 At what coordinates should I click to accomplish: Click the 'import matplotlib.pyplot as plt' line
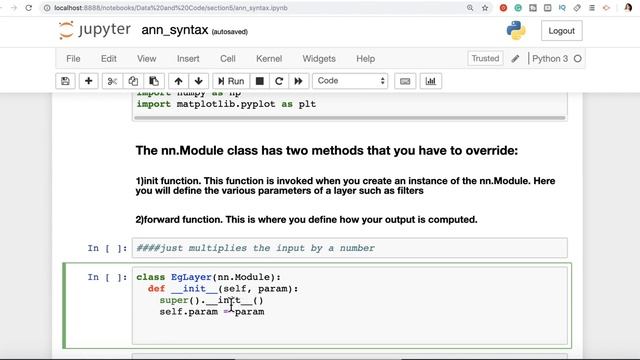pyautogui.click(x=226, y=104)
